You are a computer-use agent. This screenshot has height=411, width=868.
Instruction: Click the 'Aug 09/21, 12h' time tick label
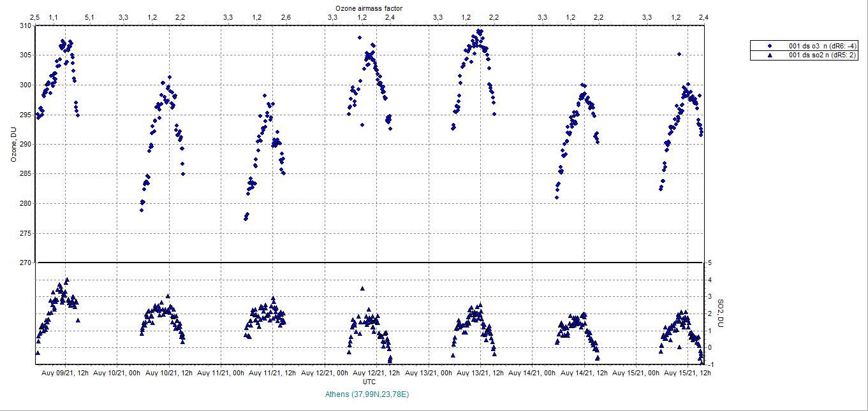(64, 373)
